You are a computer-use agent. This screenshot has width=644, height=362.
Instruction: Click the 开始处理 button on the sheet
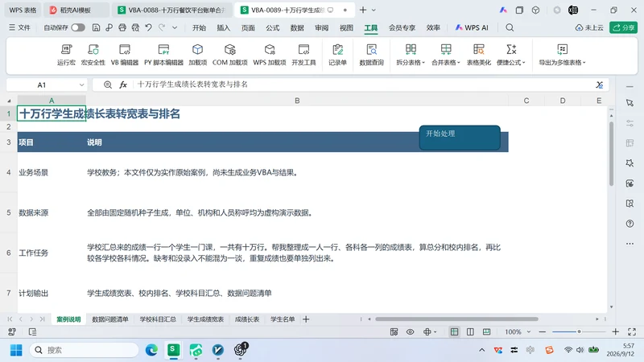point(460,138)
